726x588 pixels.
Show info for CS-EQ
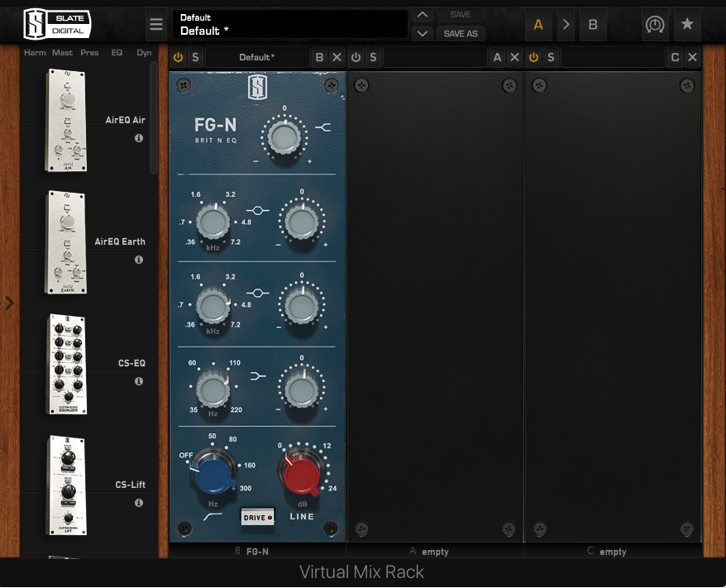[138, 381]
